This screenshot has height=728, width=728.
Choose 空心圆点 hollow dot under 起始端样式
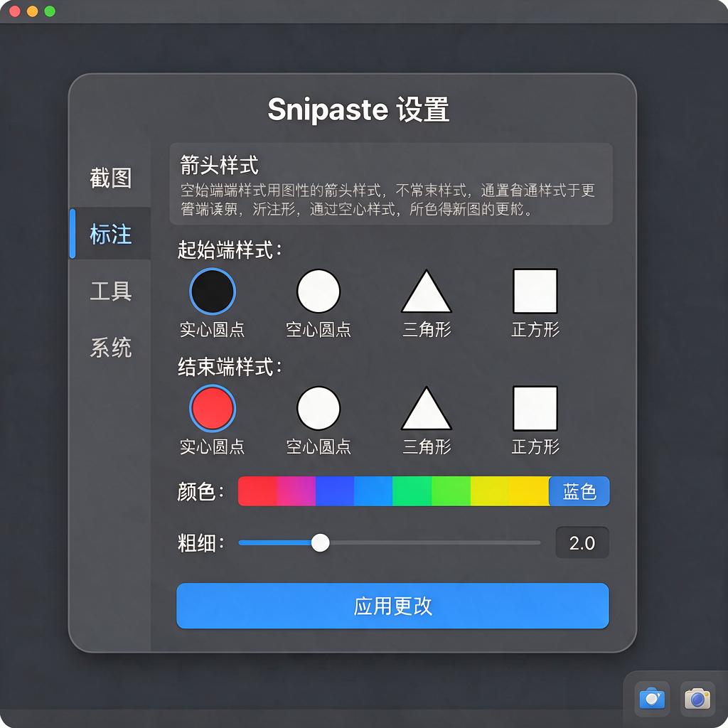coord(318,291)
